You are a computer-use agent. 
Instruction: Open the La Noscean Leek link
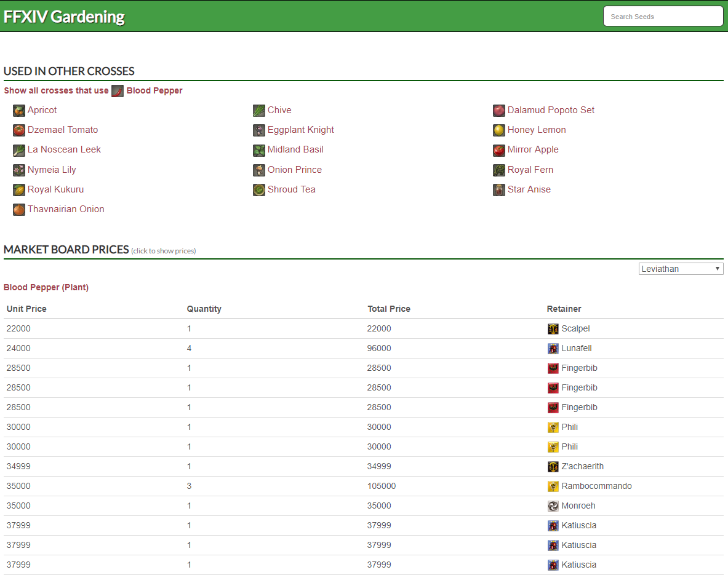64,149
